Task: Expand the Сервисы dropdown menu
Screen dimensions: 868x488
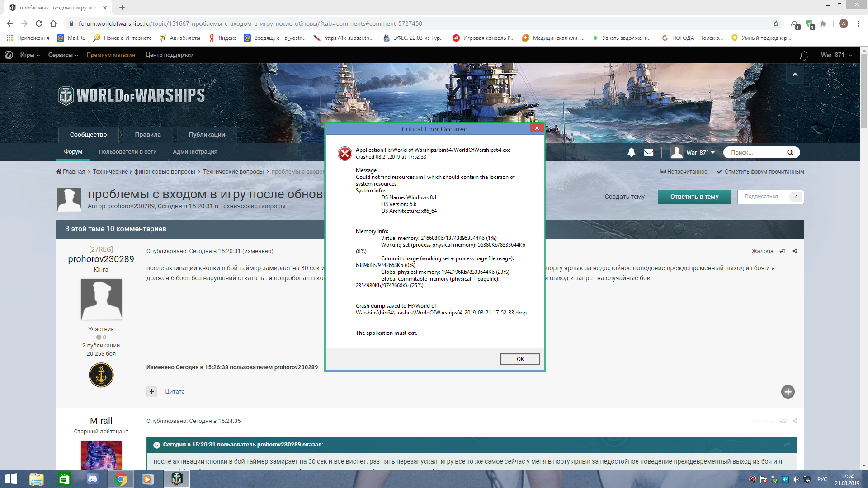Action: click(63, 55)
